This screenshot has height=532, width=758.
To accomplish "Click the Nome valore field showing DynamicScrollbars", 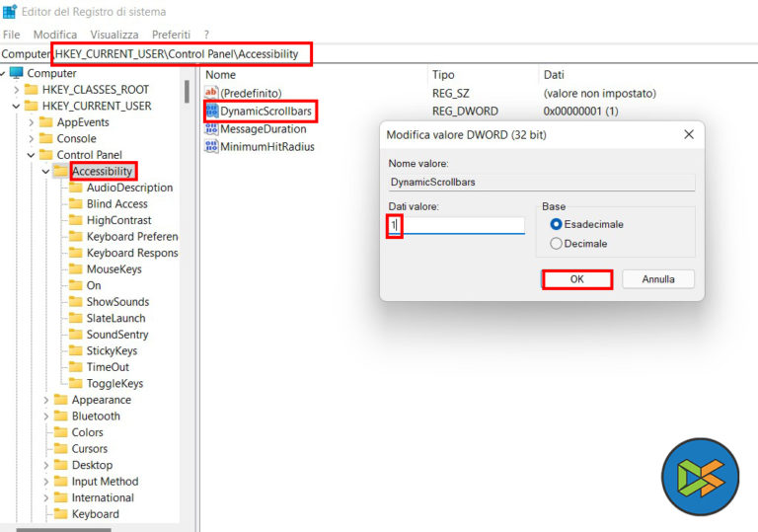I will [x=542, y=183].
